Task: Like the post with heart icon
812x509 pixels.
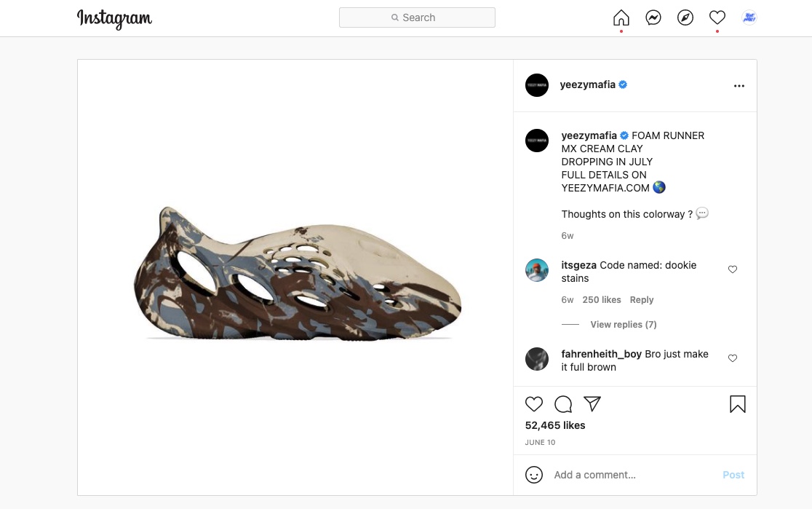Action: click(x=534, y=404)
